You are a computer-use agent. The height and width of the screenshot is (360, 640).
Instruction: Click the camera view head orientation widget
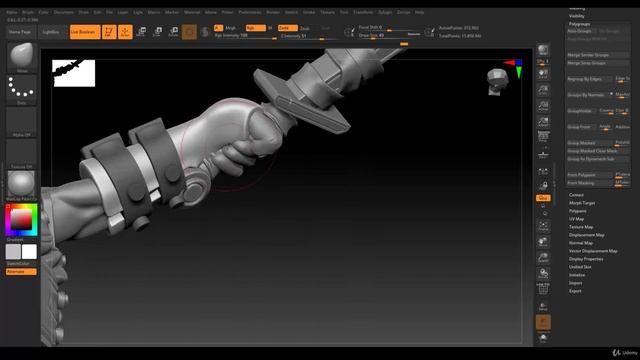click(x=498, y=82)
